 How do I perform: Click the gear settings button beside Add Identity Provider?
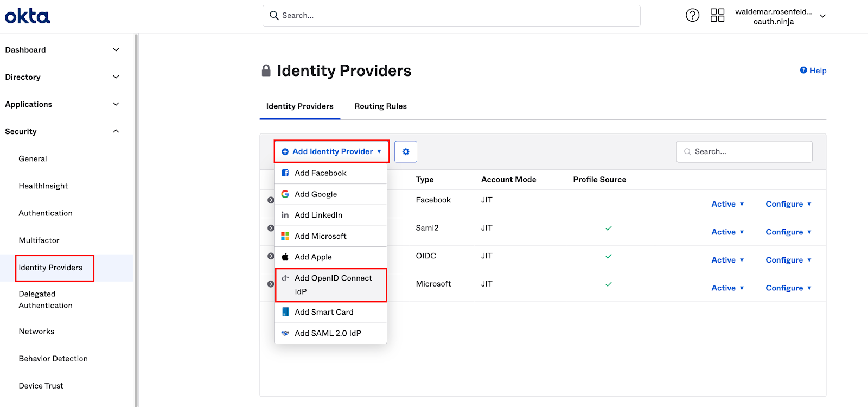(x=406, y=152)
